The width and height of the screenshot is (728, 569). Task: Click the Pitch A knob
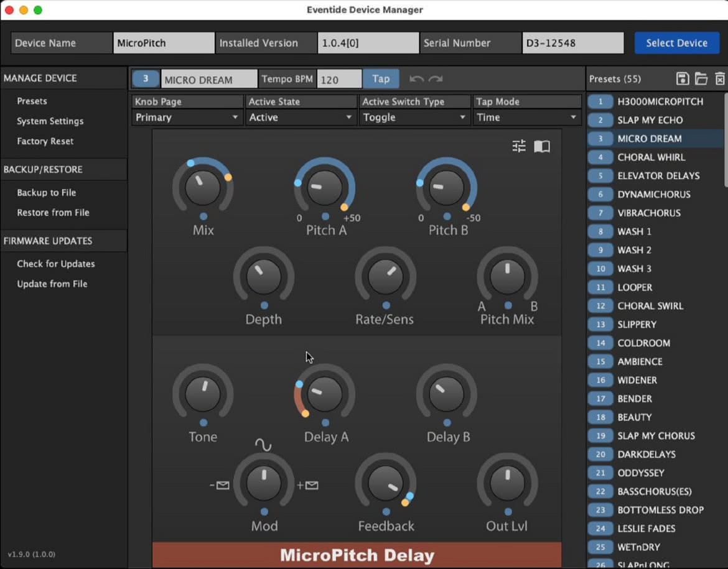[x=325, y=187]
